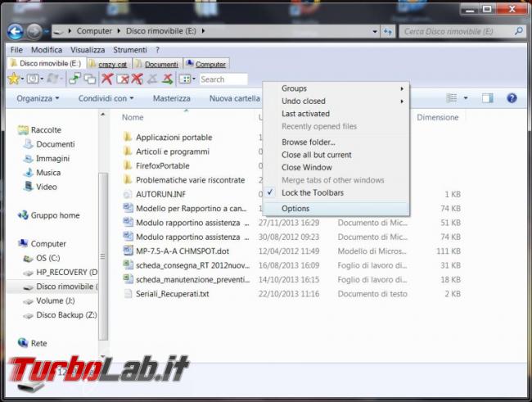
Task: Switch to the crazy cat tab
Action: 109,64
